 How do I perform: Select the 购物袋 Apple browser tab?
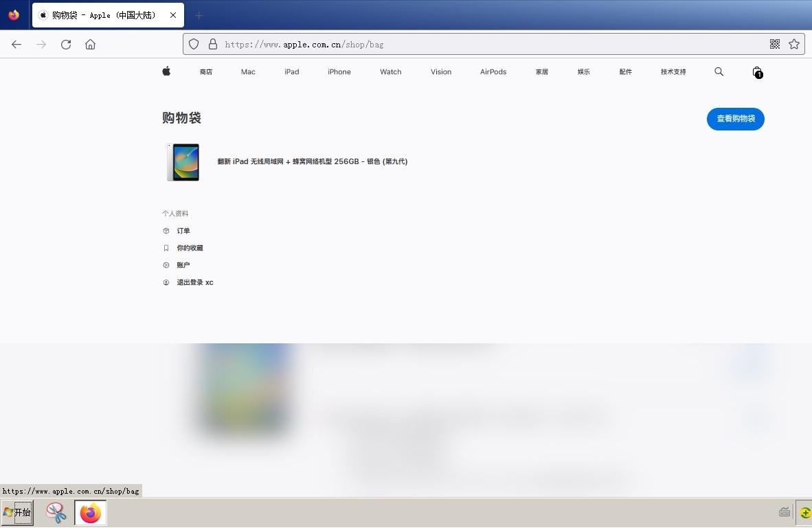(x=108, y=15)
